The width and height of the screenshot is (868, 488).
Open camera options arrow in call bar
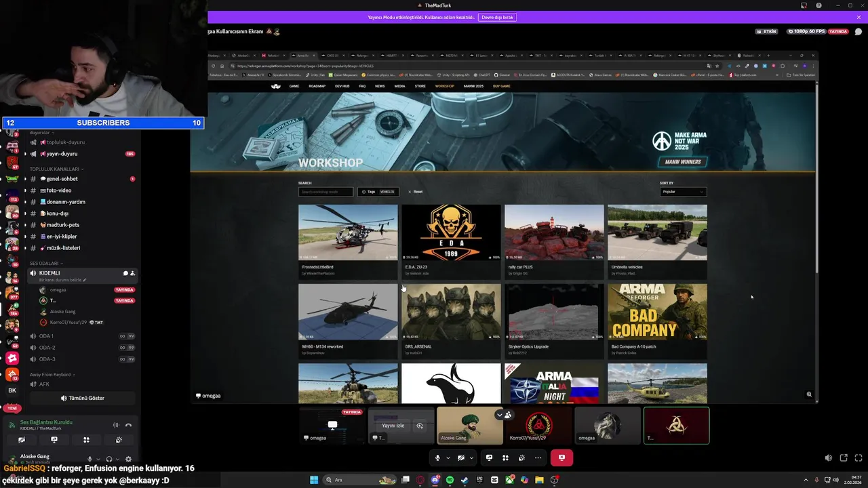tap(471, 457)
